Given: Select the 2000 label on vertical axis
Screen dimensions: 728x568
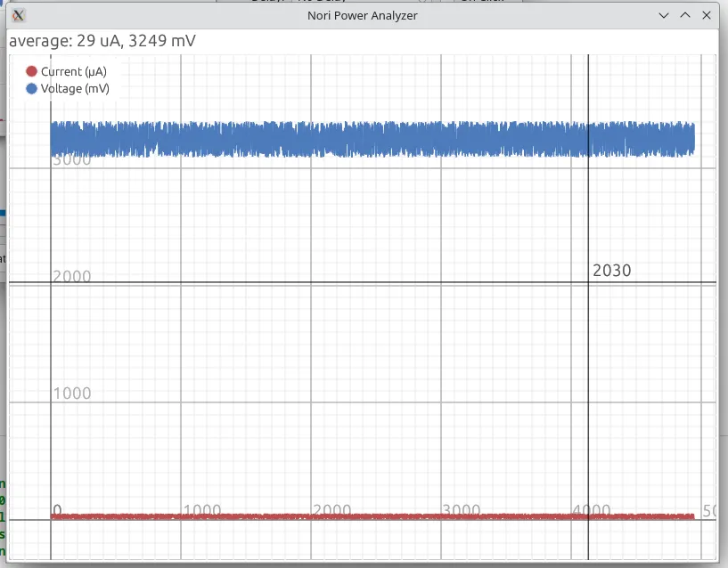Looking at the screenshot, I should point(72,277).
